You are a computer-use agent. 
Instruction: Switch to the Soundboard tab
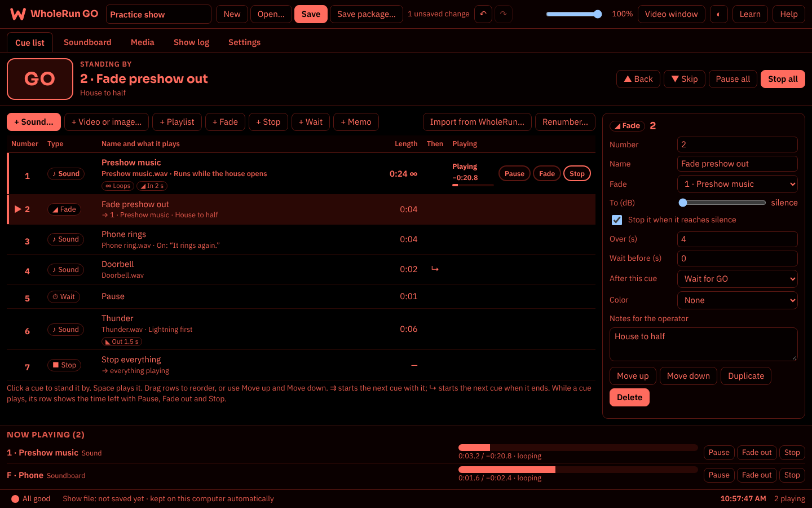(x=87, y=42)
